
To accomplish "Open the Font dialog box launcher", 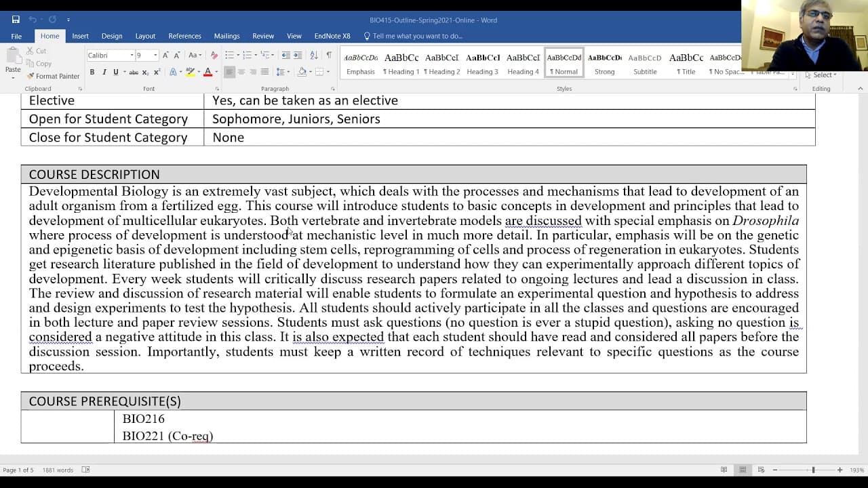I will pyautogui.click(x=216, y=89).
